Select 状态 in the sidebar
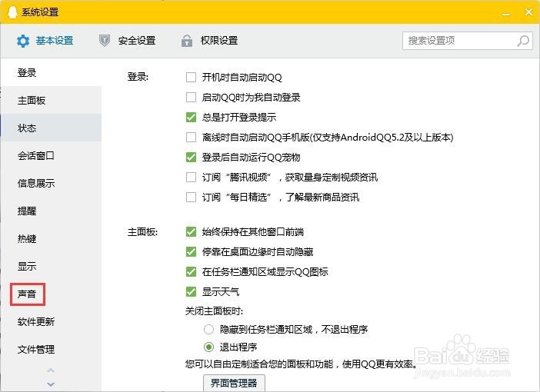This screenshot has width=540, height=392. 51,128
